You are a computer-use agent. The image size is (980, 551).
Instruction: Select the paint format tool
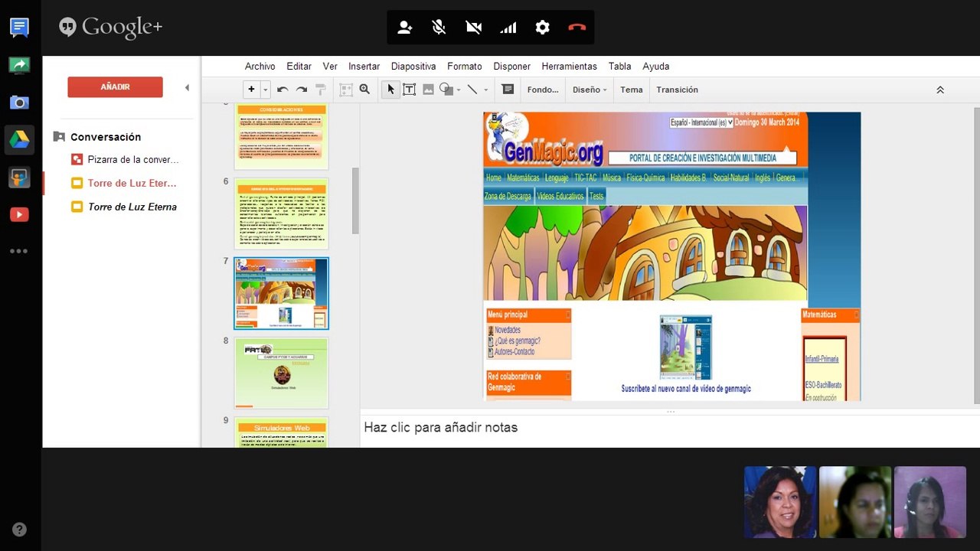pos(321,90)
